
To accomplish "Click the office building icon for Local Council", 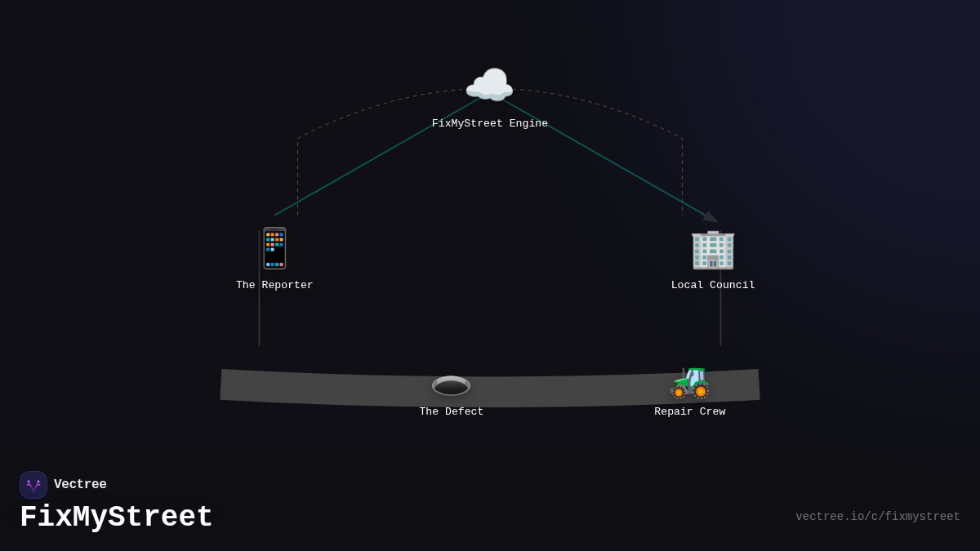I will [x=713, y=249].
